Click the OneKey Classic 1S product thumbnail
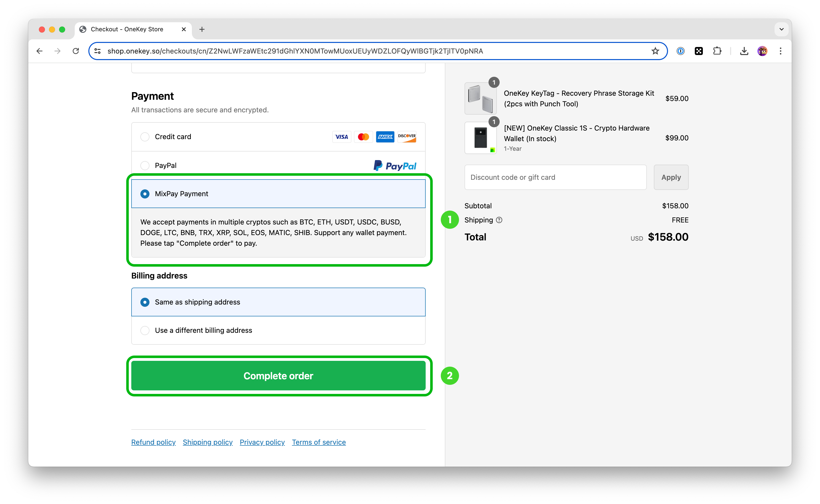 [480, 138]
